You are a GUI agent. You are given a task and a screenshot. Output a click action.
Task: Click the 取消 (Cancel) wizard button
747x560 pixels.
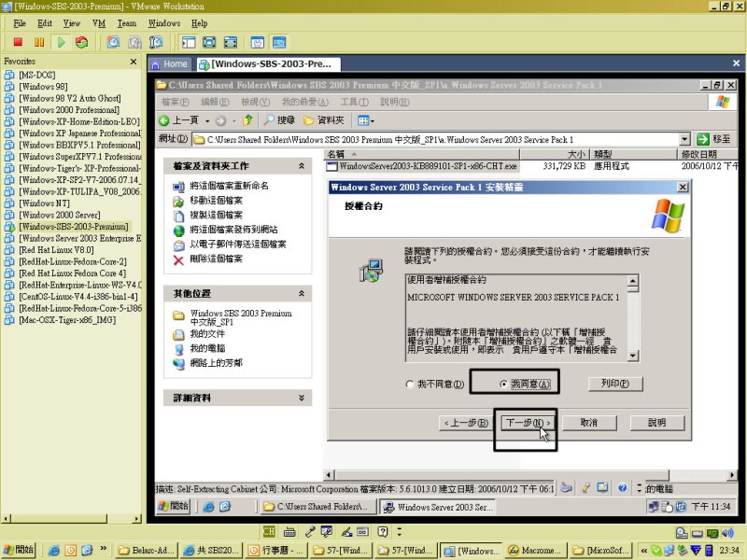click(x=589, y=423)
